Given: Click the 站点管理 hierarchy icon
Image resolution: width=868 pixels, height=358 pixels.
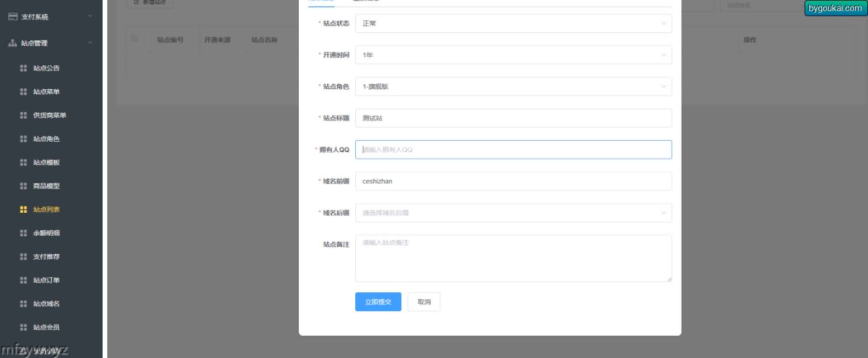Looking at the screenshot, I should (x=13, y=43).
